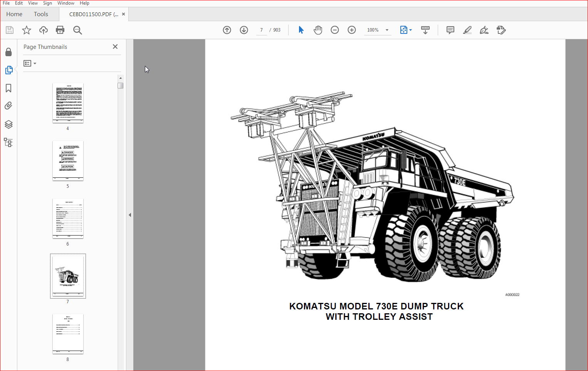Viewport: 588px width, 371px height.
Task: Open the Layers sidebar panel
Action: click(x=8, y=124)
